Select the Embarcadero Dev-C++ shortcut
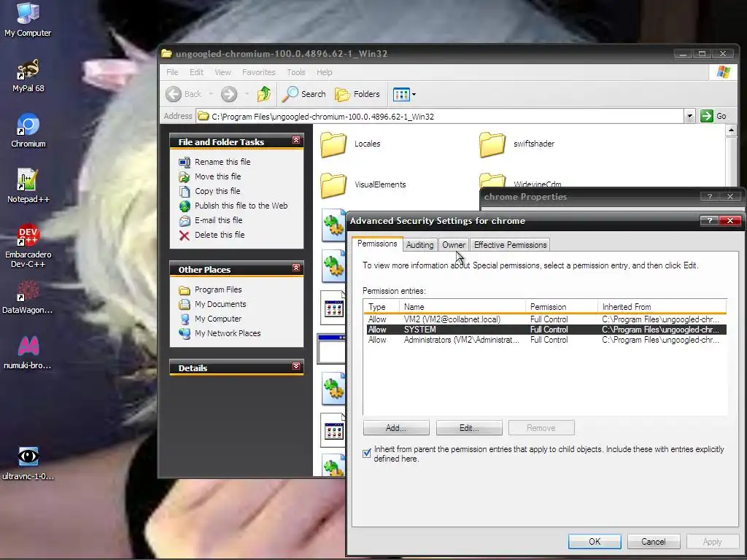This screenshot has height=560, width=747. click(28, 246)
